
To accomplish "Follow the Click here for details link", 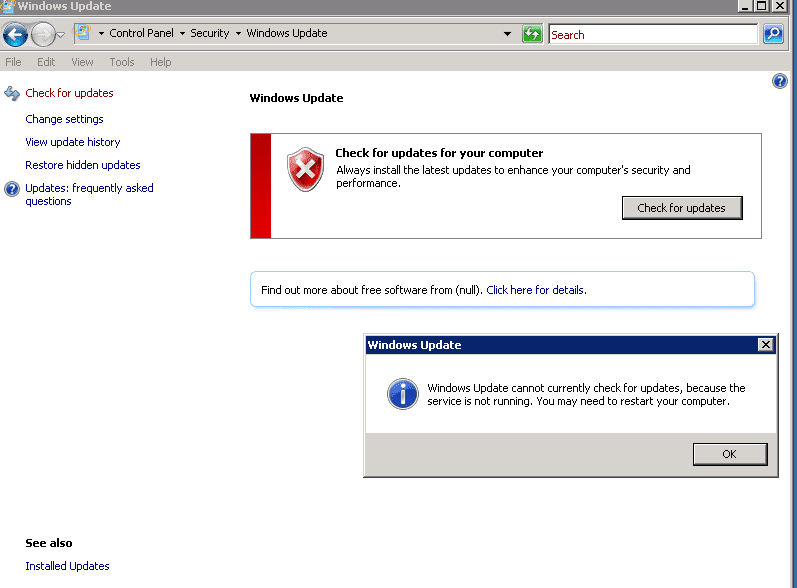I will (x=536, y=290).
